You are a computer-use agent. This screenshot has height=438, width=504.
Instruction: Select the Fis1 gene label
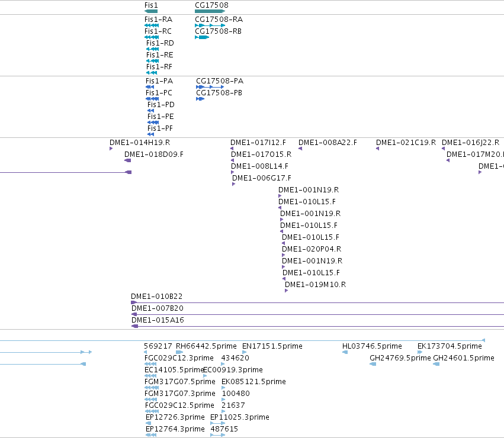coord(151,5)
